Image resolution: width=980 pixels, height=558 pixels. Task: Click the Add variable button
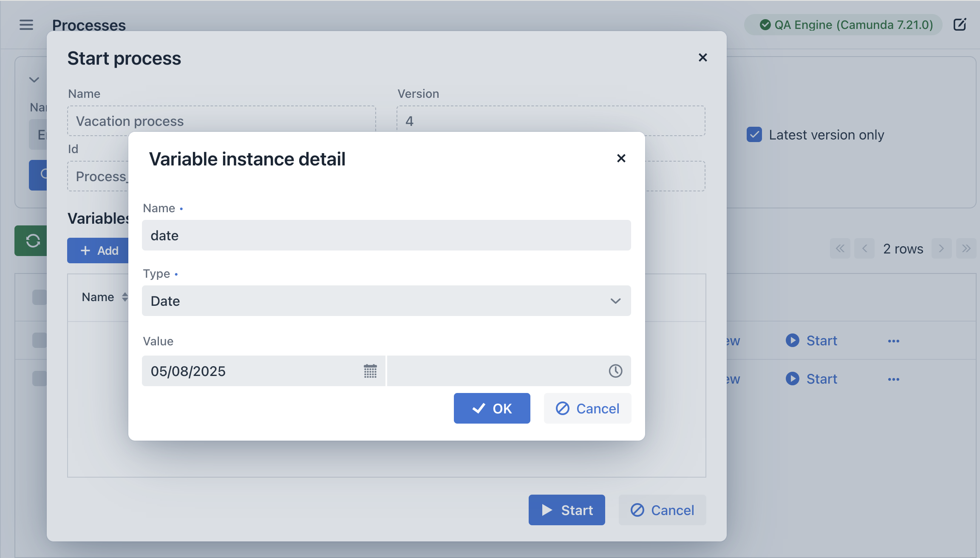coord(98,251)
